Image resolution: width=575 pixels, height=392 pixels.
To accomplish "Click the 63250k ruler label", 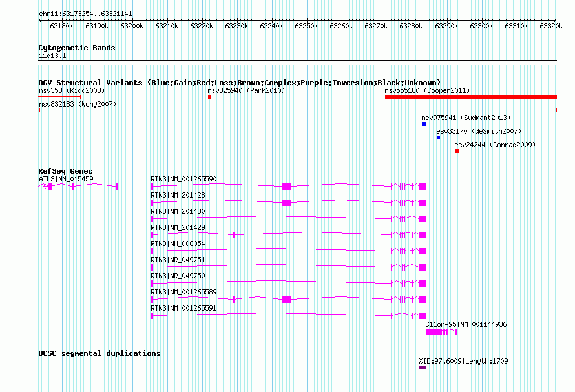I will (306, 26).
